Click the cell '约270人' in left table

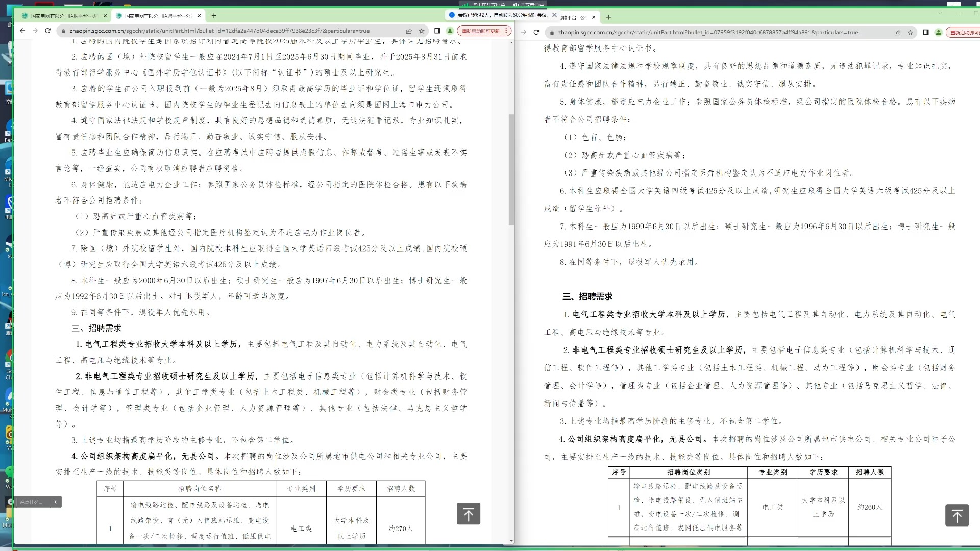pyautogui.click(x=401, y=529)
